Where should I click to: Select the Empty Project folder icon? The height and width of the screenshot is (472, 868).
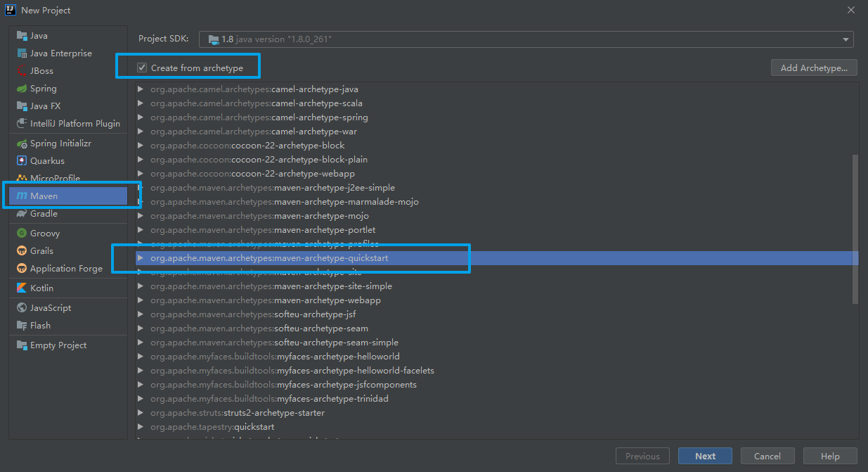click(22, 345)
